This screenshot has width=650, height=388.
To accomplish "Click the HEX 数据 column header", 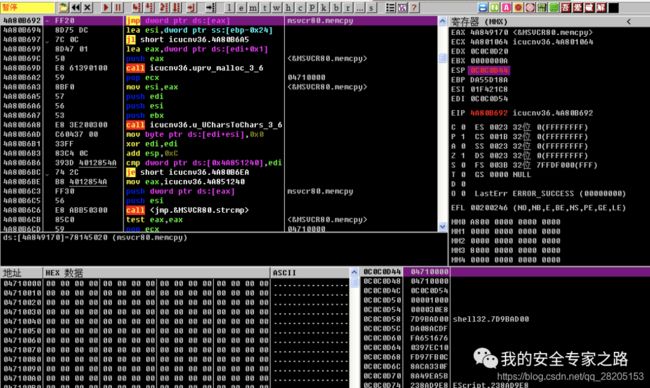I will point(156,272).
